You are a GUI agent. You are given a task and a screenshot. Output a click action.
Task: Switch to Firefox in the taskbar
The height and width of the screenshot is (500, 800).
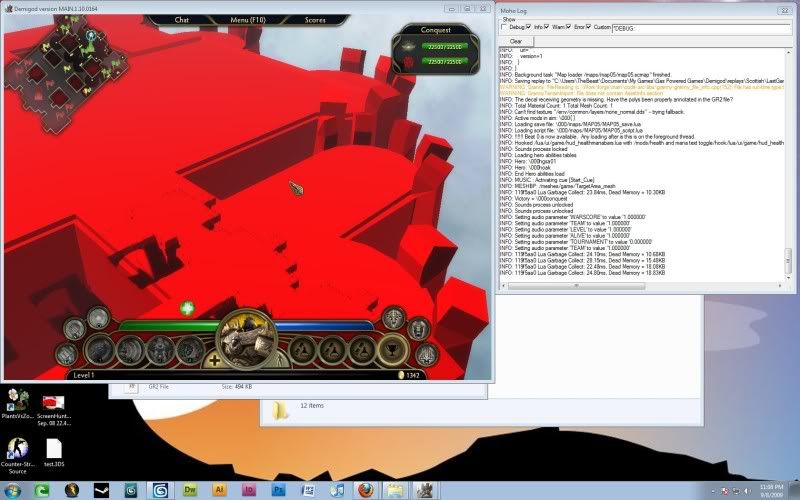coord(365,491)
